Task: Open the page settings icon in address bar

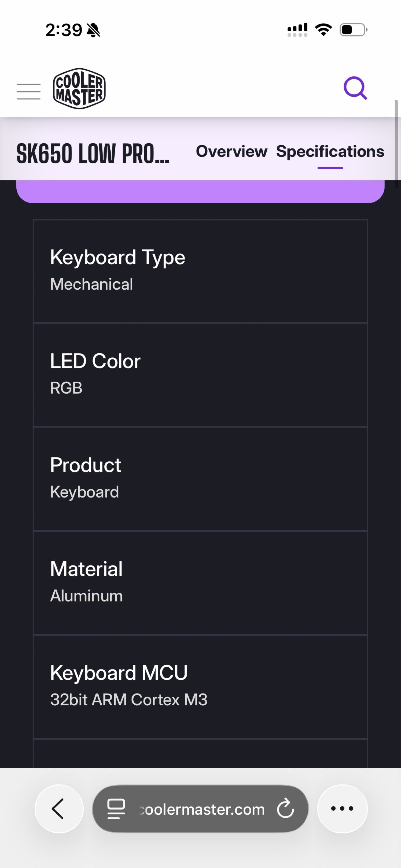Action: 115,810
